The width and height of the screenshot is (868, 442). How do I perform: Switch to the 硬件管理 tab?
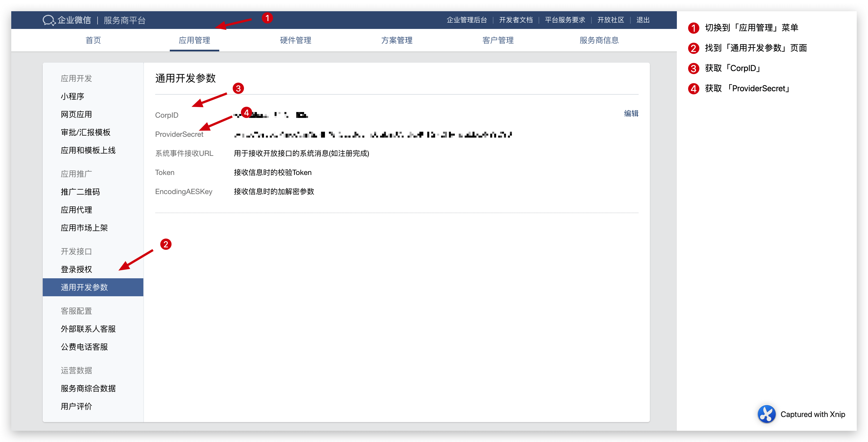pos(295,40)
